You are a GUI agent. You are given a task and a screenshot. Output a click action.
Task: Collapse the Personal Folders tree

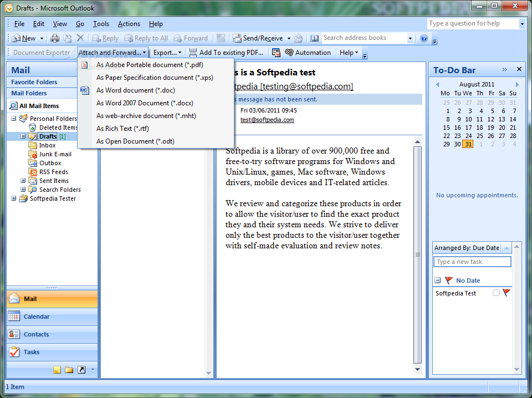coord(13,119)
